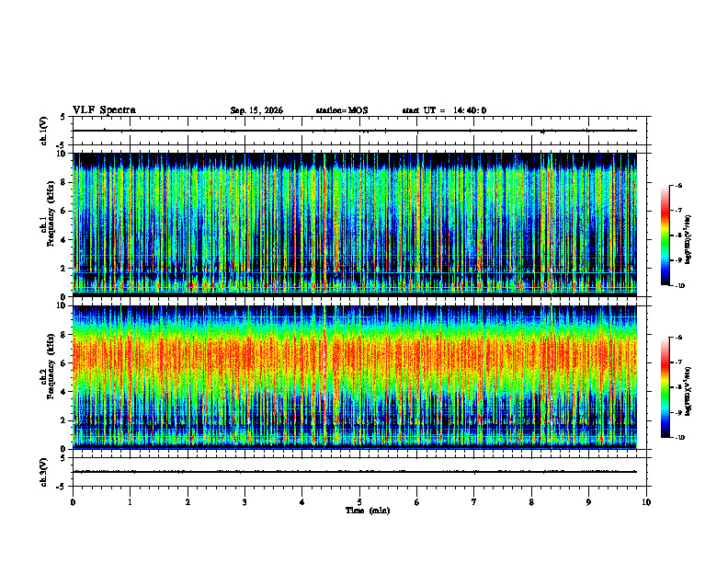Viewport: 728px width, 563px height.
Task: Select the ch.2 Frequency (kHz) axis label
Action: (51, 377)
